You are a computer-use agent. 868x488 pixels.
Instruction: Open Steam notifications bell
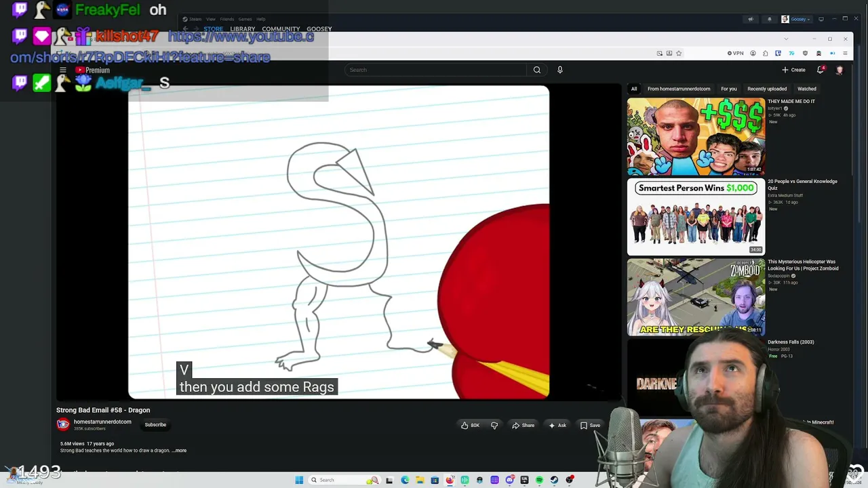tap(769, 19)
